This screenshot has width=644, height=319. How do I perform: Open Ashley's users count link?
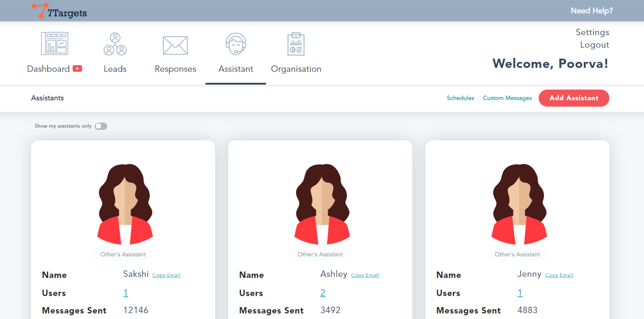click(x=323, y=293)
